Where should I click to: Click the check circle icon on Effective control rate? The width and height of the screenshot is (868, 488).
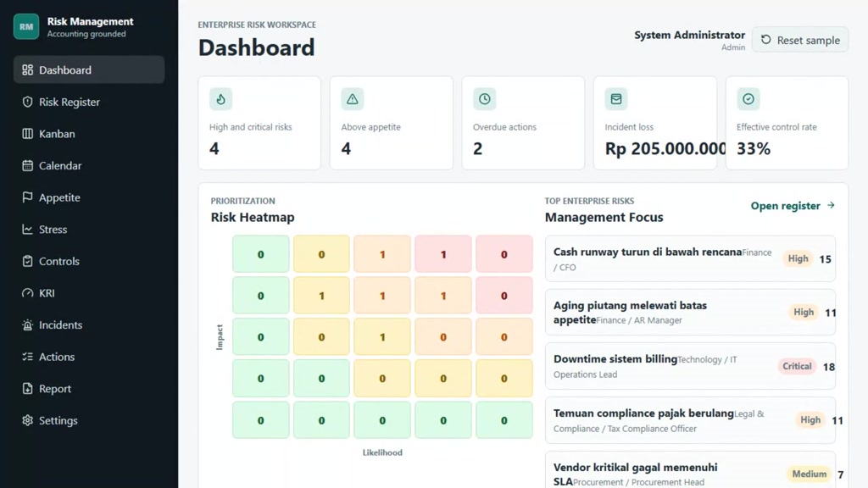click(748, 99)
